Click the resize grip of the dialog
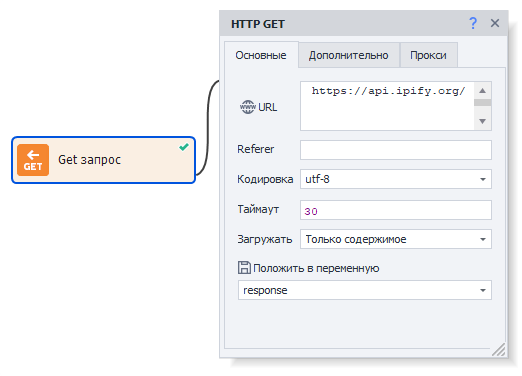The height and width of the screenshot is (376, 522). coord(499,350)
